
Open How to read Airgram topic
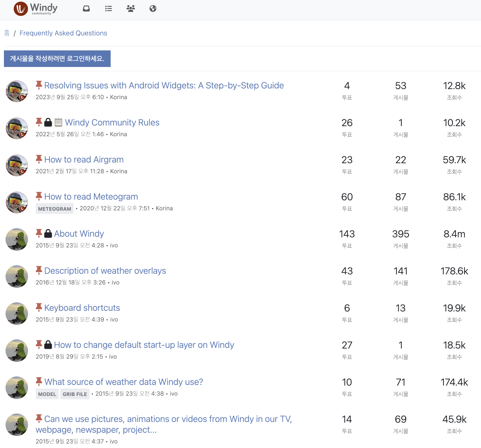pos(84,160)
